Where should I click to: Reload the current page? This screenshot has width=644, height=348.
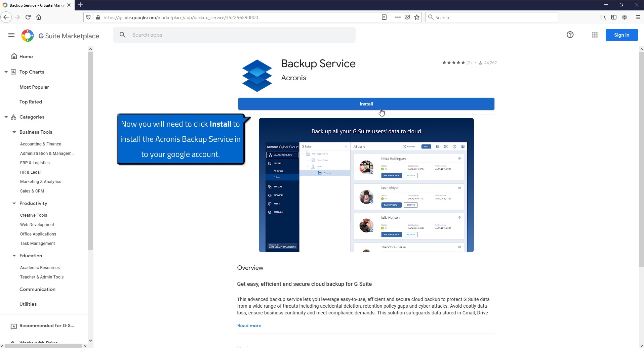click(28, 17)
